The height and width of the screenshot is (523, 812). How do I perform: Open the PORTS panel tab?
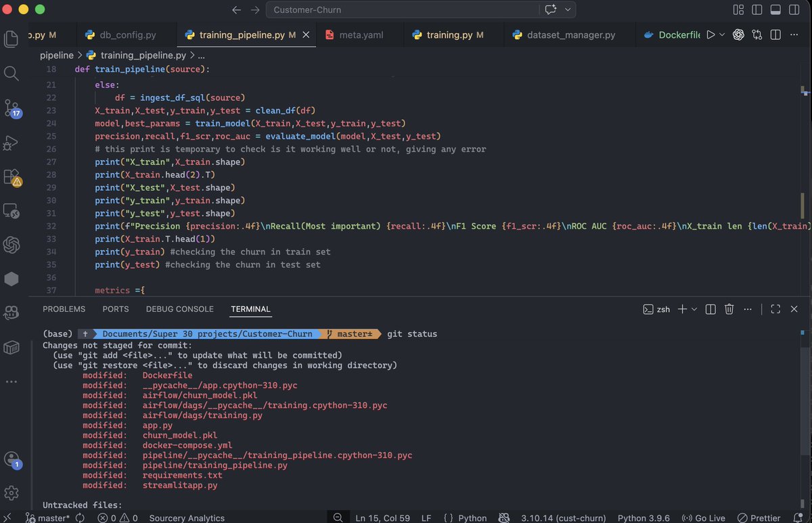coord(116,309)
